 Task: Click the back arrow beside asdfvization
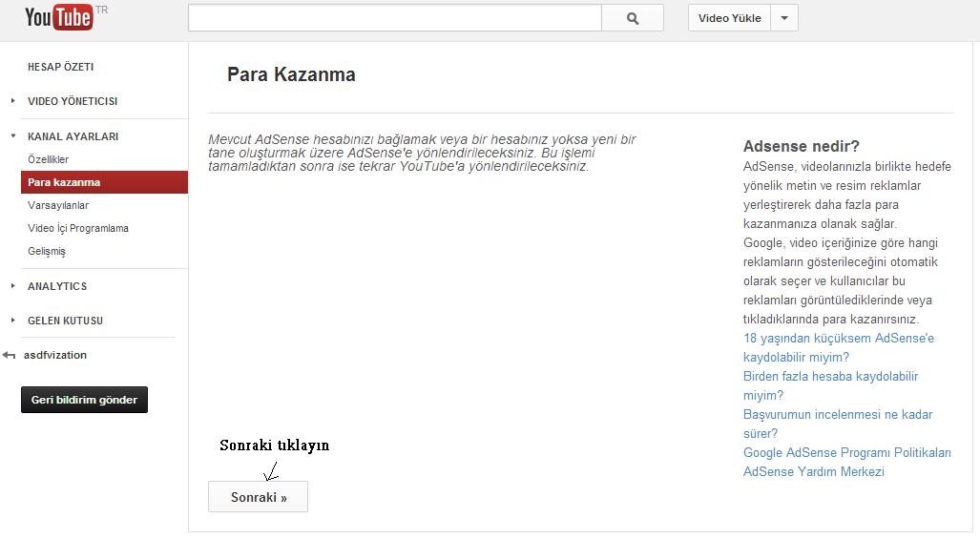click(x=9, y=356)
